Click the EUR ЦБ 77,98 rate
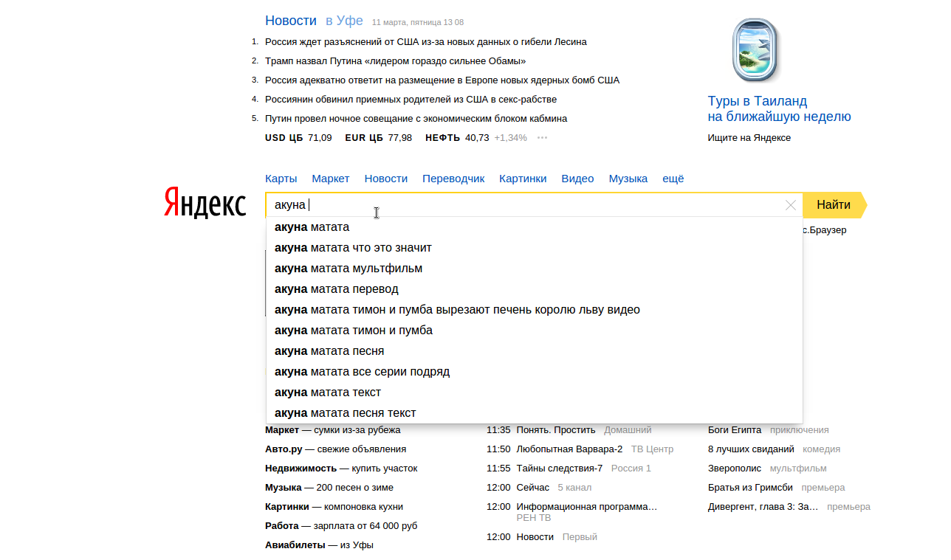The height and width of the screenshot is (560, 951). tap(379, 138)
